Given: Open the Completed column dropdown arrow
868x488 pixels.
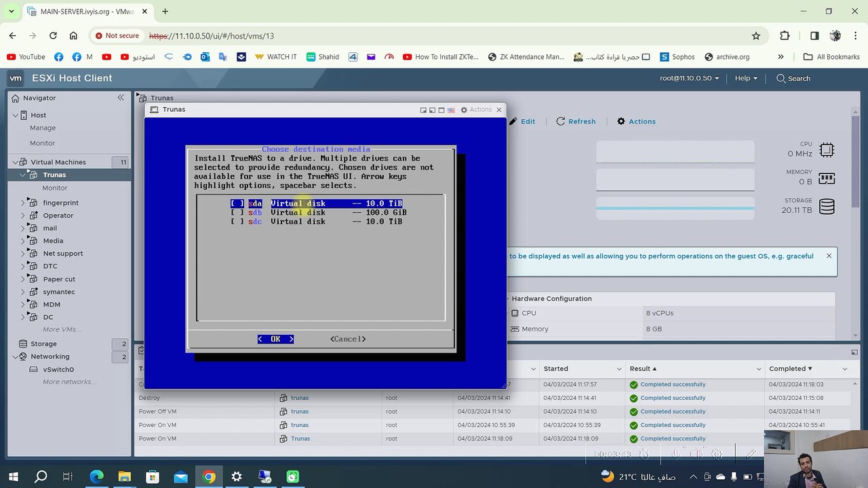Looking at the screenshot, I should coord(845,369).
